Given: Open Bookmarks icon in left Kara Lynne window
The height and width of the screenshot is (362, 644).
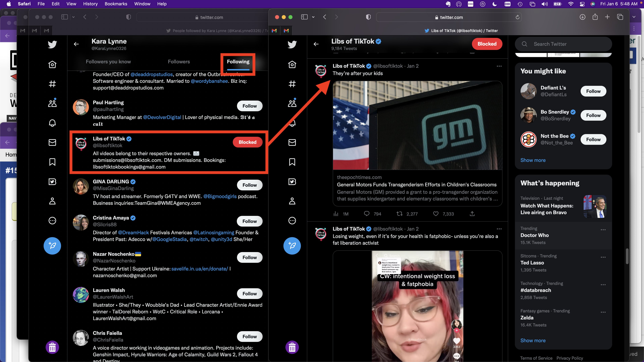Looking at the screenshot, I should pos(52,162).
